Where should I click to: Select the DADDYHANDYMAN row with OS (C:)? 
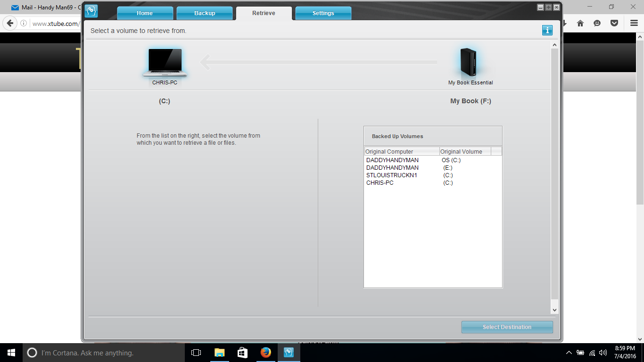point(433,160)
